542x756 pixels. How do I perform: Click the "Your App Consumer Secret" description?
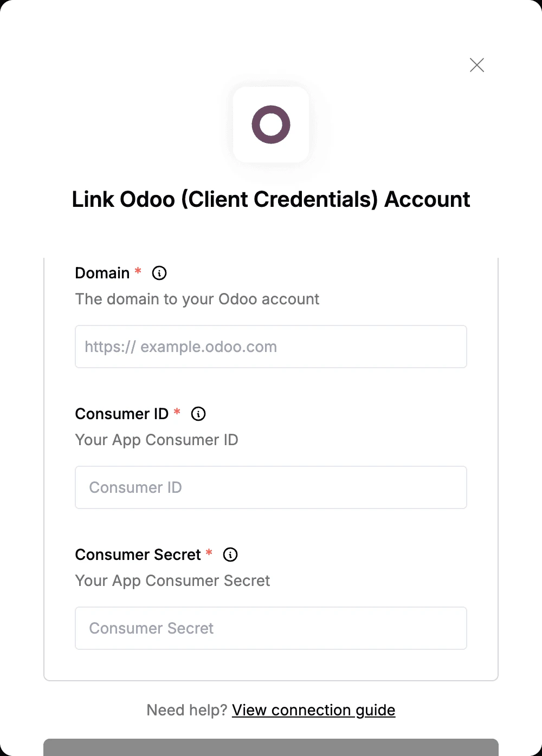click(172, 581)
